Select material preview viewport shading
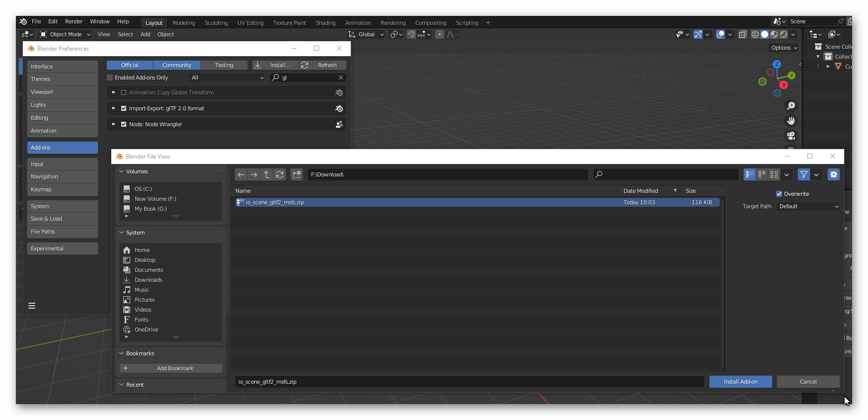This screenshot has width=868, height=420. (x=774, y=34)
